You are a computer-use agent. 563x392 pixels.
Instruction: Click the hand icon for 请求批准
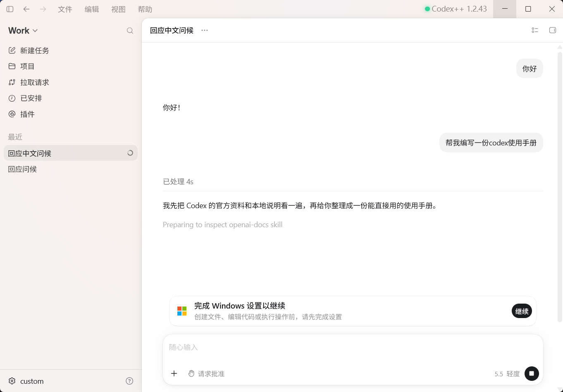pyautogui.click(x=191, y=373)
